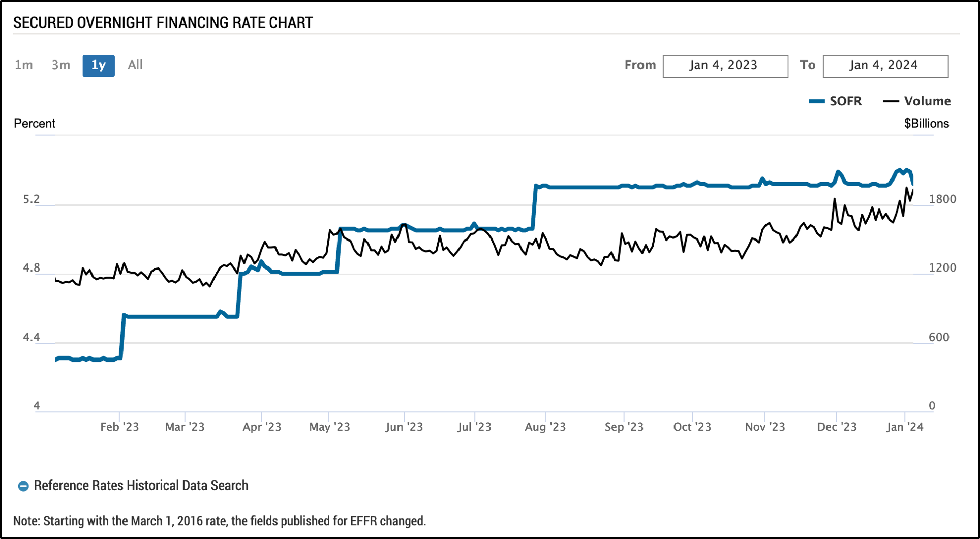This screenshot has width=980, height=539.
Task: Click the Secured Overnight Financing Rate Chart heading
Action: (163, 23)
